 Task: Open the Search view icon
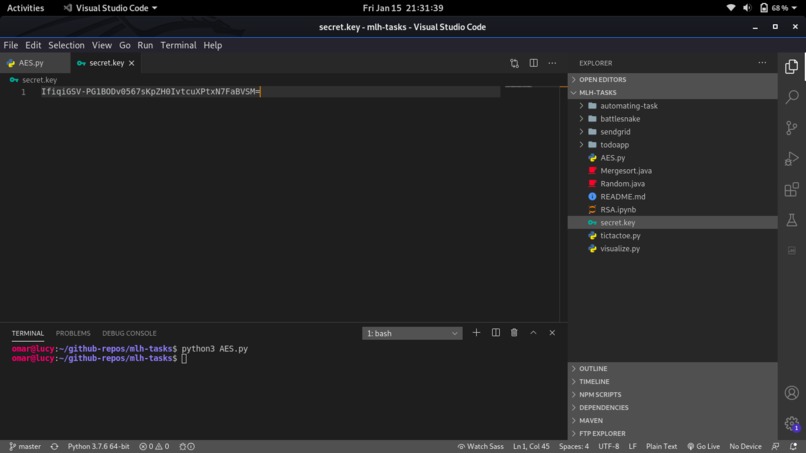[792, 97]
